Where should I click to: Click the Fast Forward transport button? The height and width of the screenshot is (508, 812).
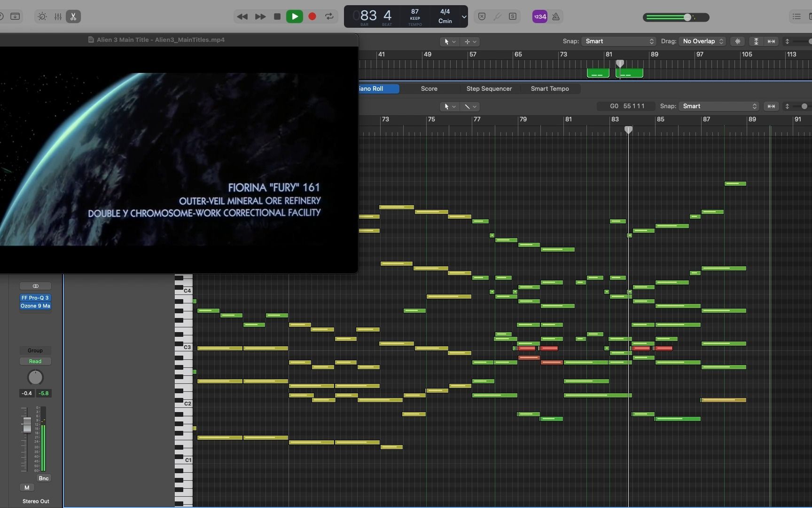[x=260, y=16]
